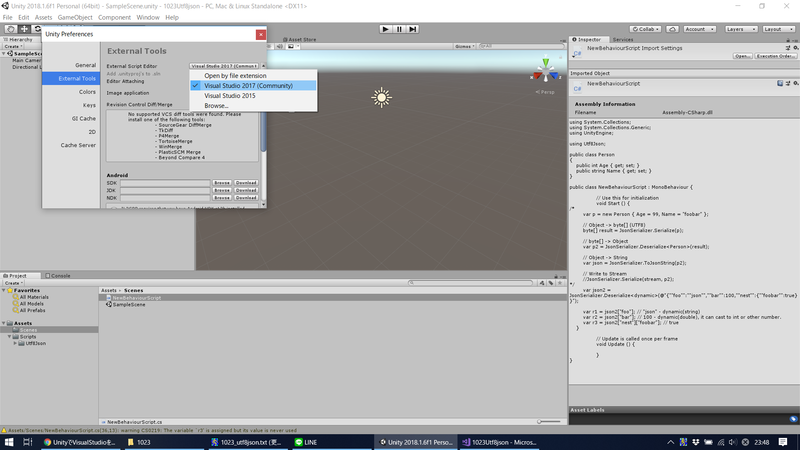Select Cache Server in Preferences sidebar

[x=78, y=145]
